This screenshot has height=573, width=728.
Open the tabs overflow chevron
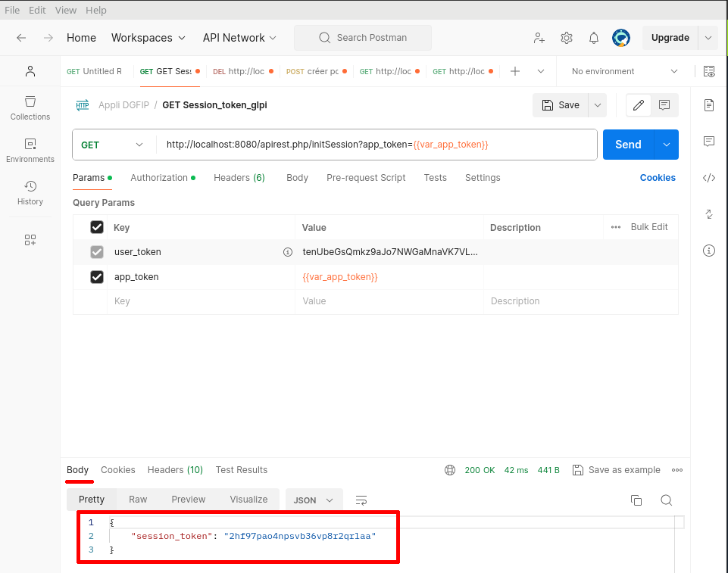[541, 71]
